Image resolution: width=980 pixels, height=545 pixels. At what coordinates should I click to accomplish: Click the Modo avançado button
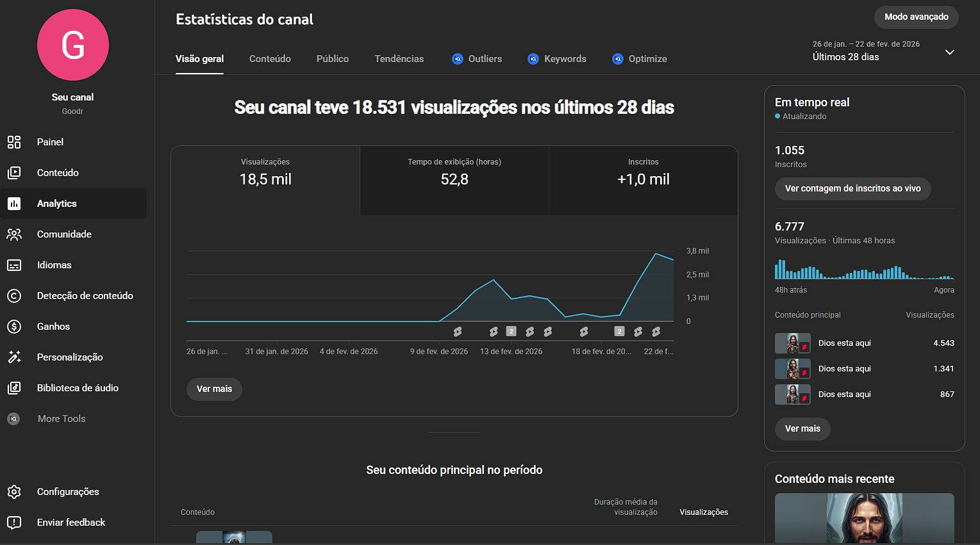917,17
